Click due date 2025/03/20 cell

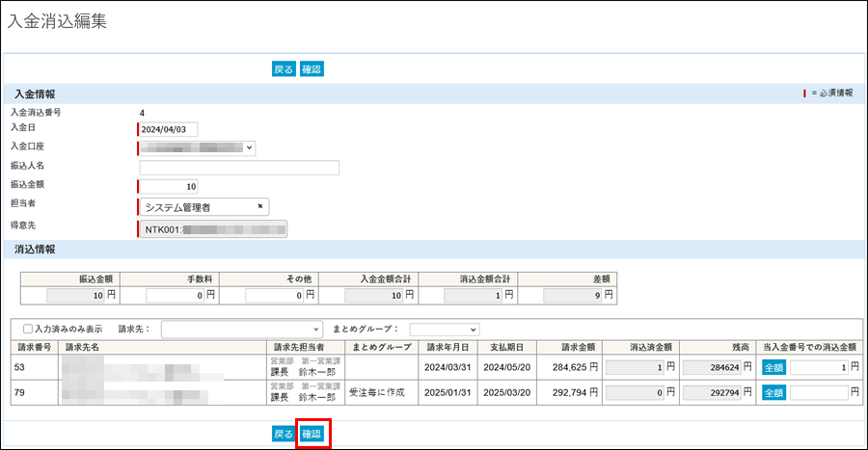(507, 392)
